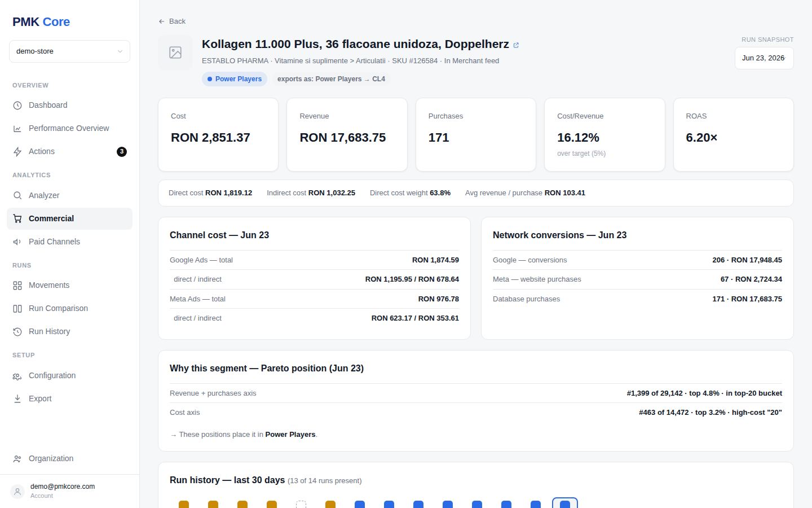This screenshot has height=508, width=812.
Task: Click Meta Ads total RON 976.78
Action: (x=439, y=299)
